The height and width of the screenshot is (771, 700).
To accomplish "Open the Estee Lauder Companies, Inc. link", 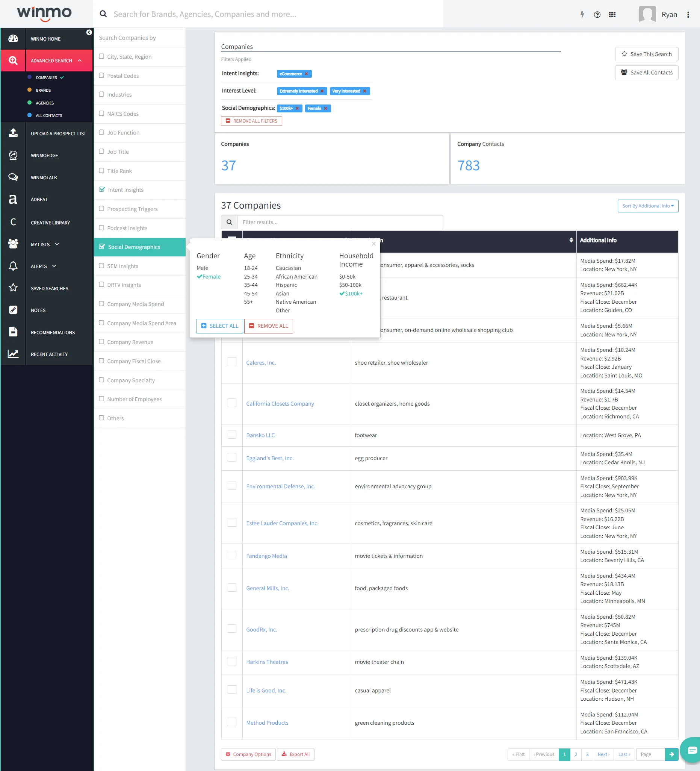I will click(x=282, y=523).
